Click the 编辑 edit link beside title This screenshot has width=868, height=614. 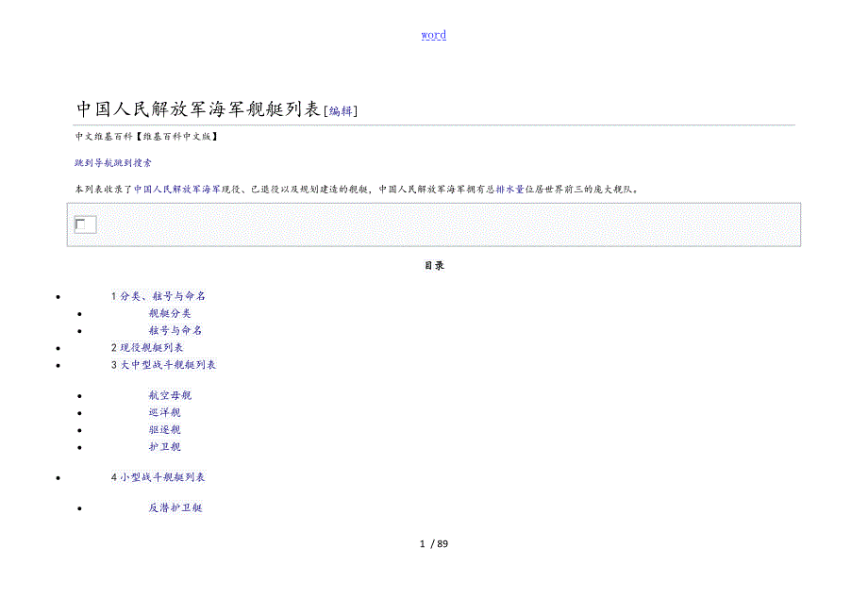click(341, 111)
